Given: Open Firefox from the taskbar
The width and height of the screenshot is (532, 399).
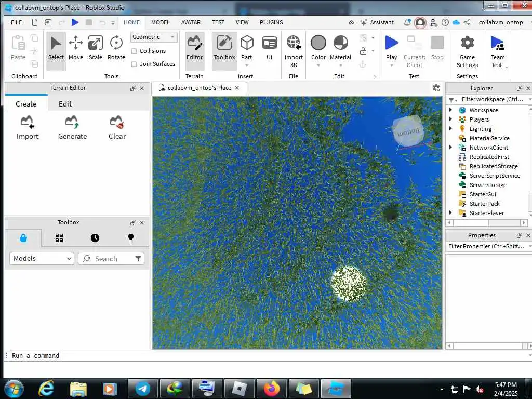Looking at the screenshot, I should [x=272, y=389].
